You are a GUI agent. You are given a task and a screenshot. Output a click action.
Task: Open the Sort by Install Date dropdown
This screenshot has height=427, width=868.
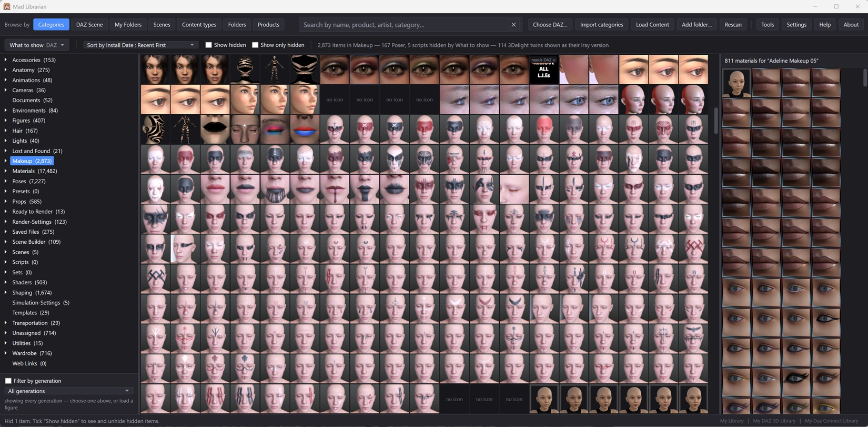pos(140,45)
